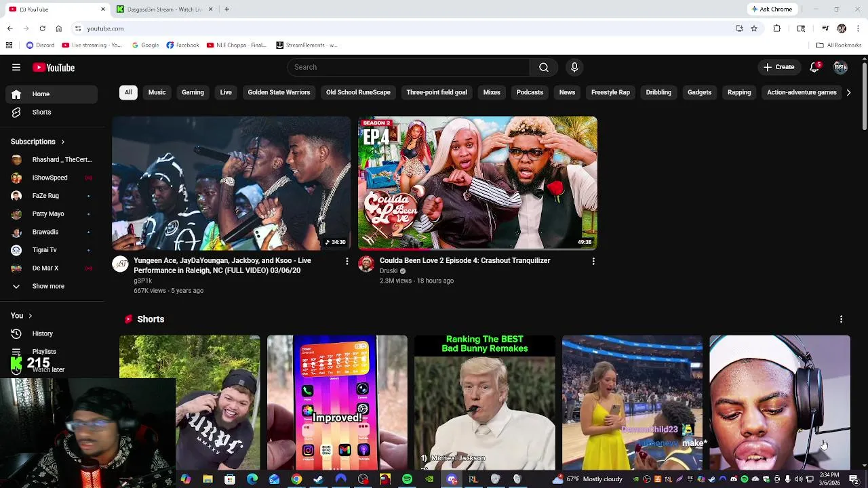View site information icon in address bar
Viewport: 868px width, 488px height.
[x=78, y=28]
